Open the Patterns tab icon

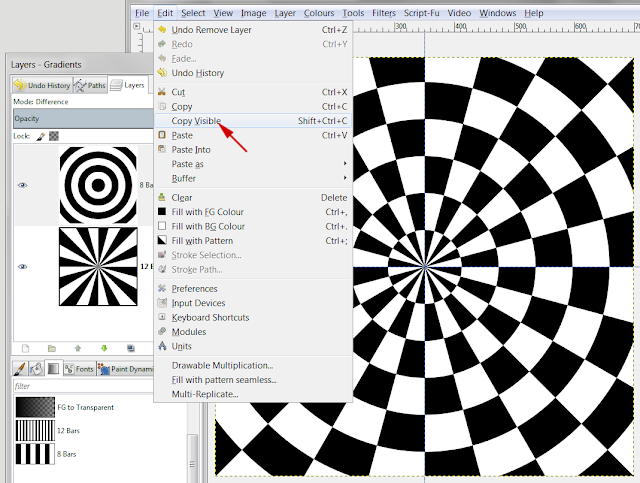(36, 369)
